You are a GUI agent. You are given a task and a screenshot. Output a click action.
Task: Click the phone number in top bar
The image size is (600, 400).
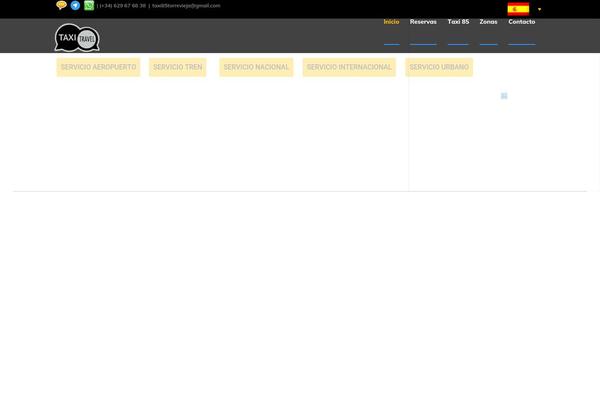122,6
